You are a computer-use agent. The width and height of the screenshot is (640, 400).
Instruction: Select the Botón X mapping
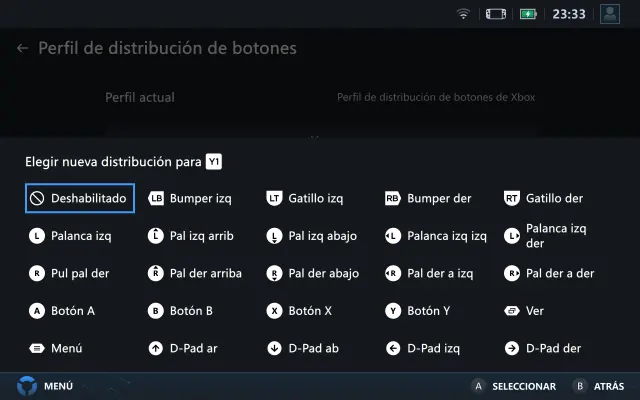(299, 311)
